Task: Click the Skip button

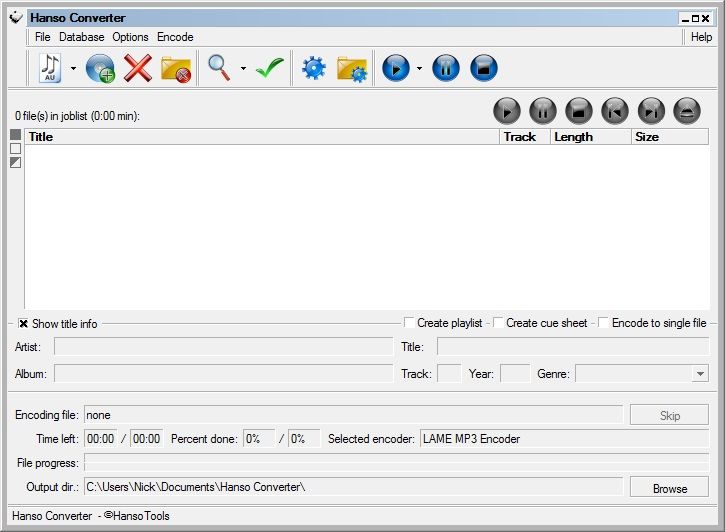Action: pyautogui.click(x=669, y=415)
